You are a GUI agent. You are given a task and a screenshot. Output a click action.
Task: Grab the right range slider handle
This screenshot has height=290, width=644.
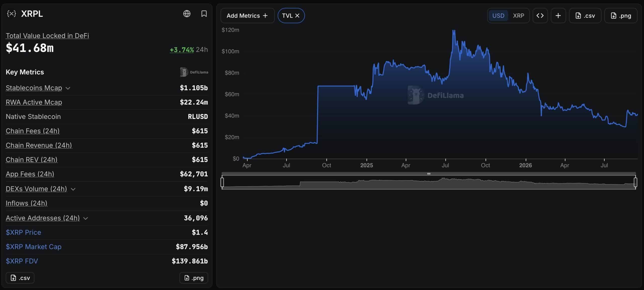635,182
